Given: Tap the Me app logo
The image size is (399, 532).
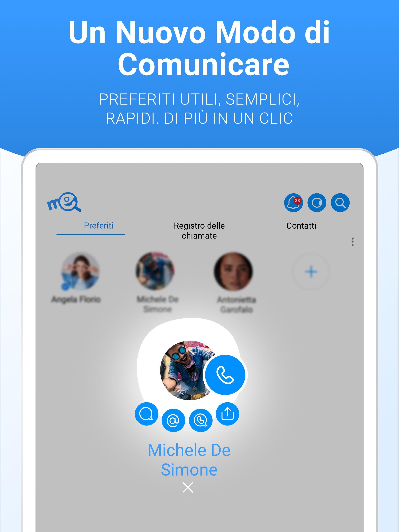Looking at the screenshot, I should (x=64, y=202).
